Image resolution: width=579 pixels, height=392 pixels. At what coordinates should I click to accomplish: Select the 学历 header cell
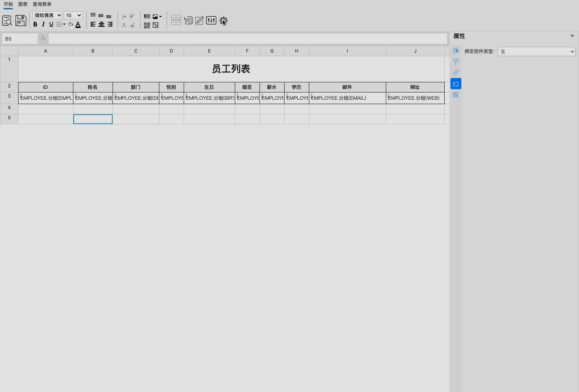(297, 87)
